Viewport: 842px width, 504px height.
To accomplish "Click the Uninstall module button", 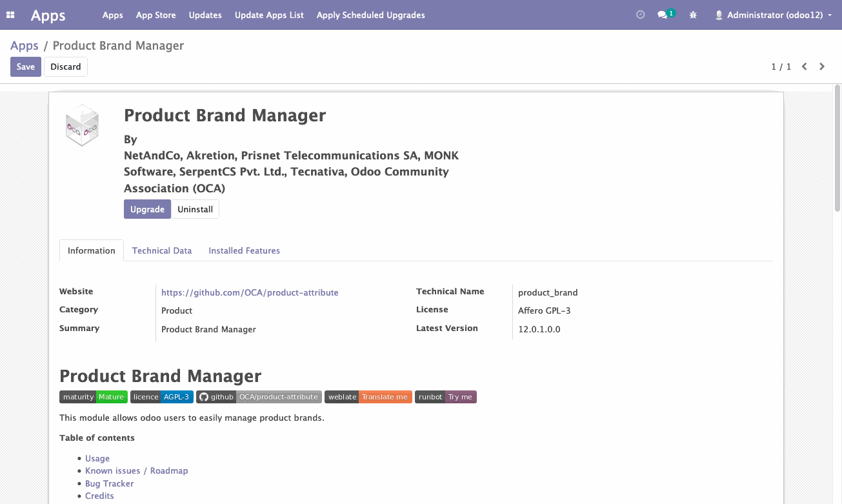I will click(195, 209).
